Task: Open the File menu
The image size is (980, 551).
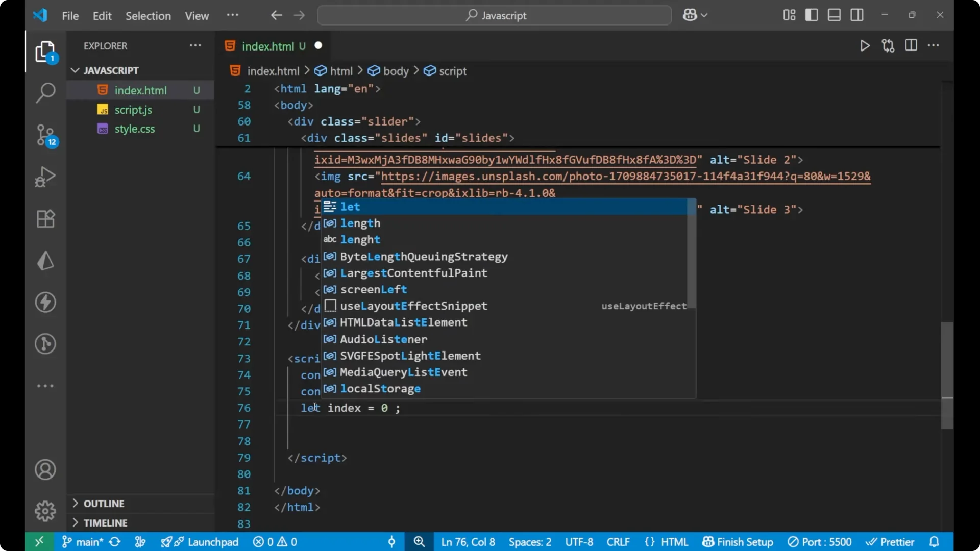Action: coord(70,16)
